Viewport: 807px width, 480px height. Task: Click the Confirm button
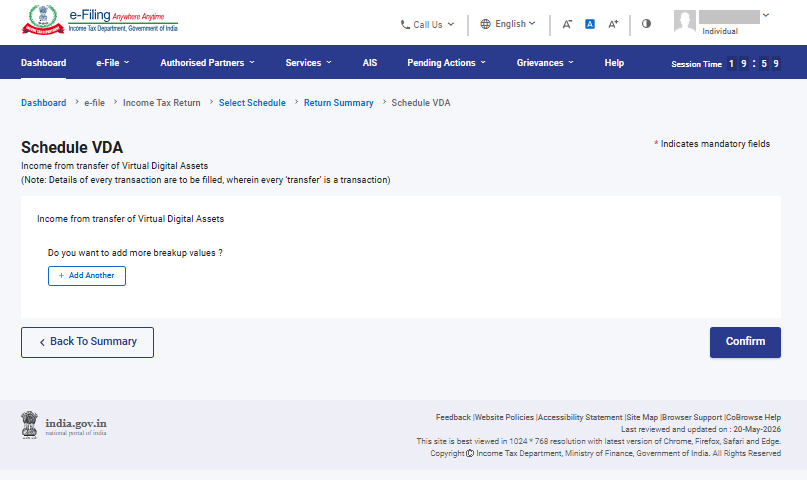pos(745,342)
